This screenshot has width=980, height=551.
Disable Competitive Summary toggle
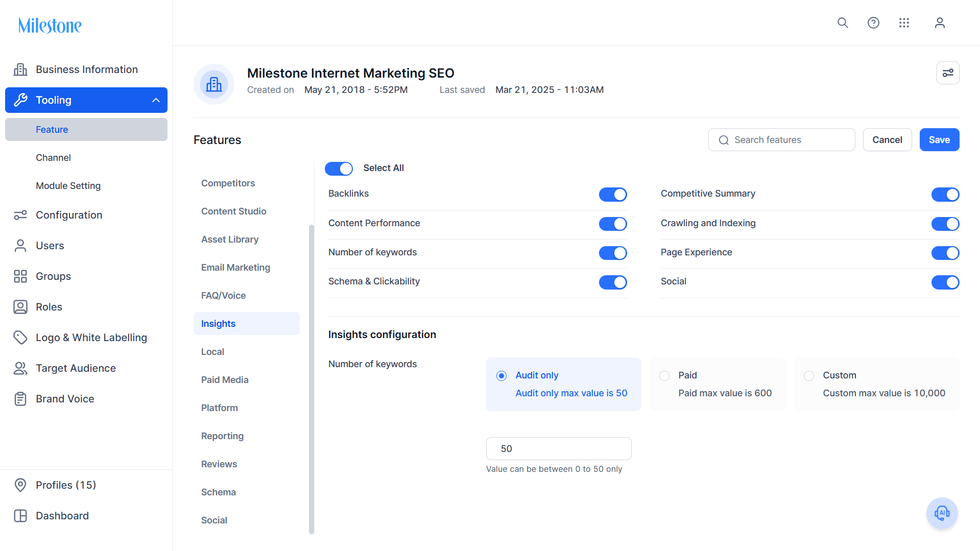[x=945, y=195]
